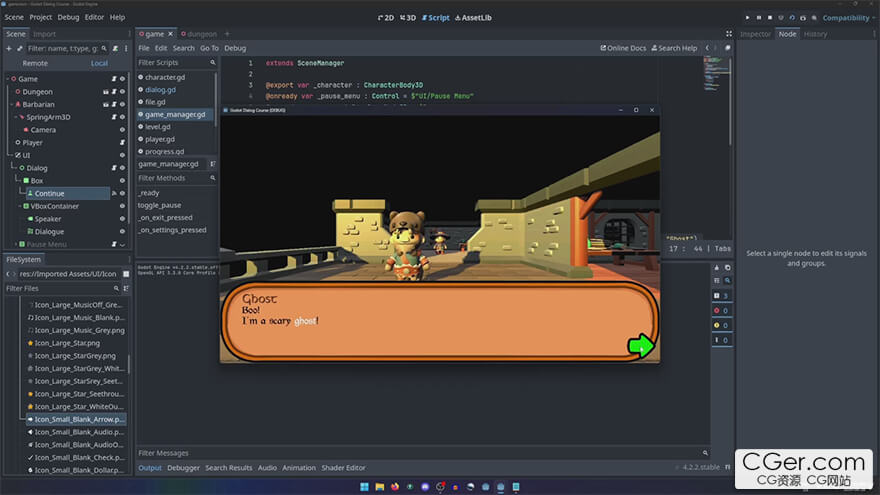This screenshot has height=495, width=880.
Task: Toggle the alphabetical sort of methods
Action: click(213, 164)
